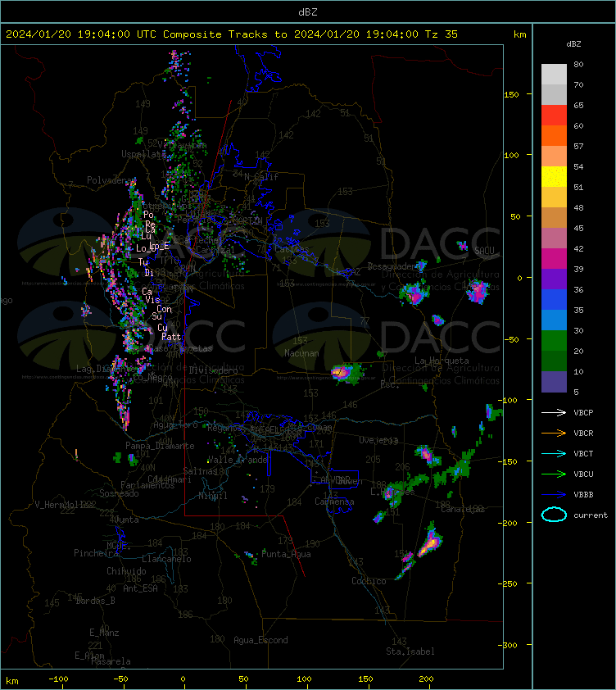Image resolution: width=616 pixels, height=690 pixels.
Task: Click the Sta.Isabel place label
Action: pyautogui.click(x=410, y=651)
